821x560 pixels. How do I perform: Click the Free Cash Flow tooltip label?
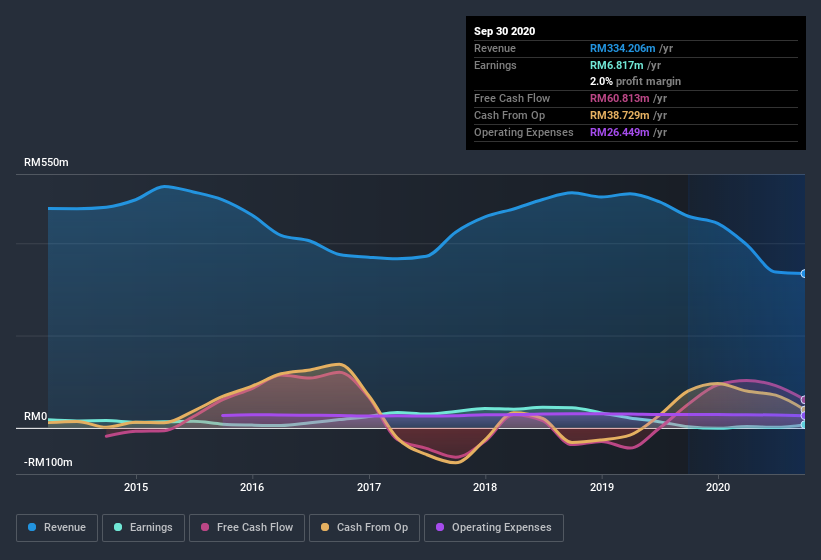click(x=512, y=98)
